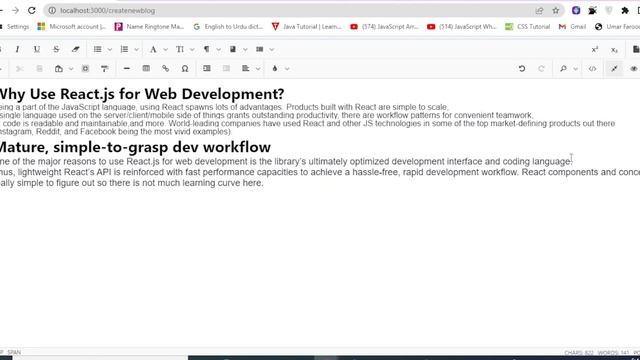Open the font family tool
640x360 pixels.
153,49
